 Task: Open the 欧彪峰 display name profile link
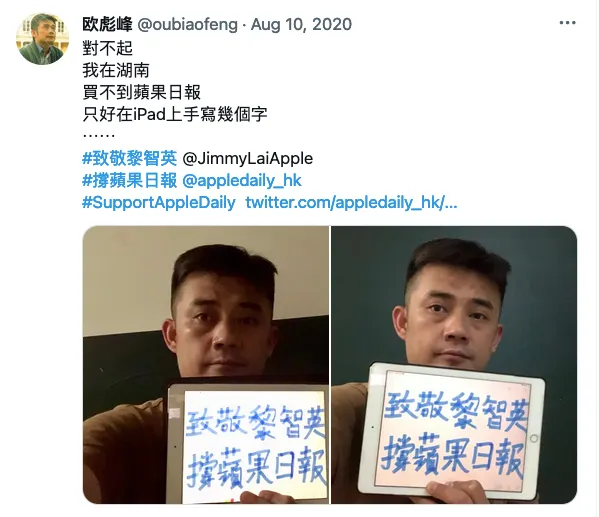tap(107, 24)
